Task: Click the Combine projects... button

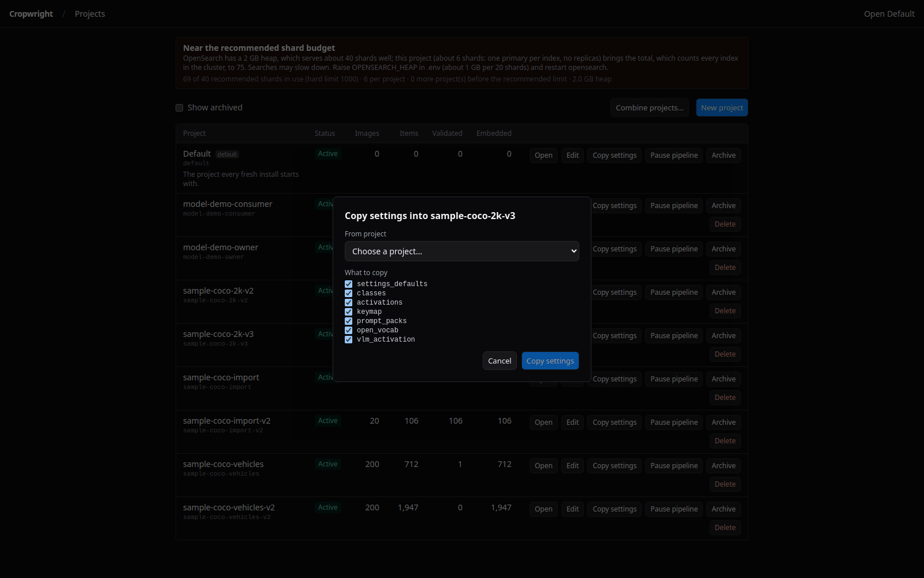Action: click(x=650, y=108)
